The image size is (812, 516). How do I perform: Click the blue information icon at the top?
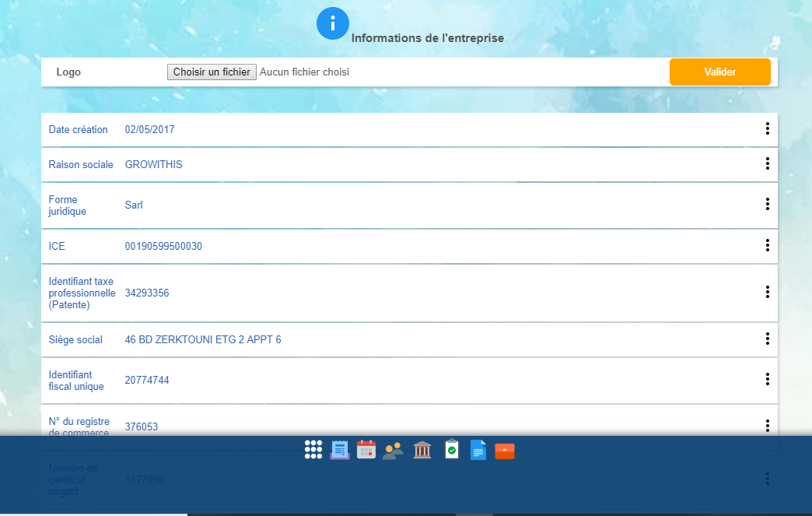click(x=332, y=23)
